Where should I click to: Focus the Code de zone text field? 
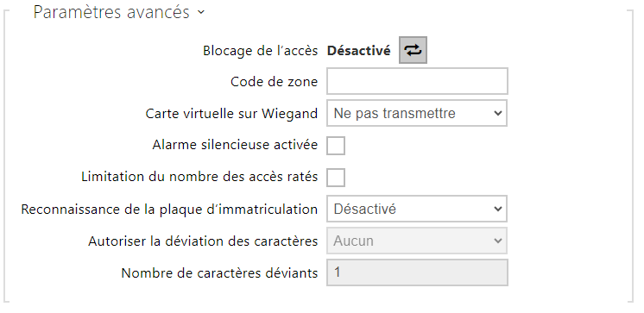(x=417, y=81)
